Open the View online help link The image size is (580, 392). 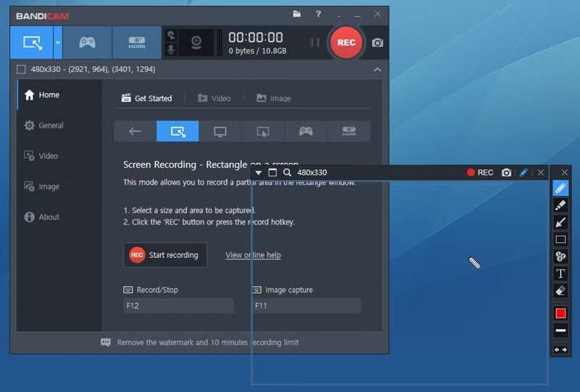pos(253,255)
